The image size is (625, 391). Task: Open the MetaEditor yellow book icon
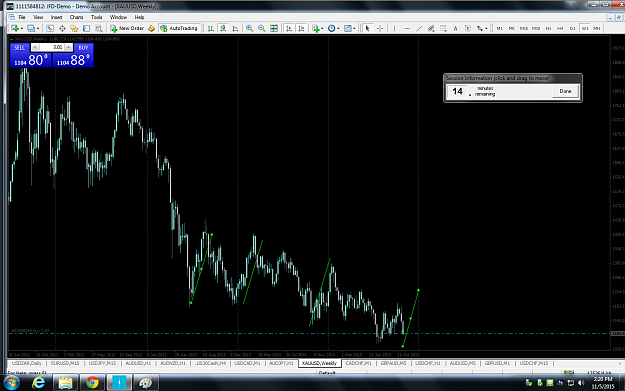coord(151,28)
